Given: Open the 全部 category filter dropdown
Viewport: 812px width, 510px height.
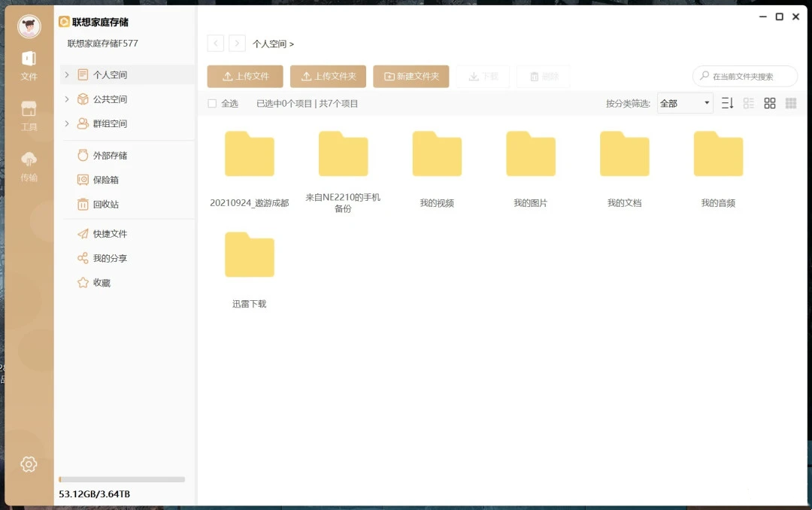Looking at the screenshot, I should [685, 103].
